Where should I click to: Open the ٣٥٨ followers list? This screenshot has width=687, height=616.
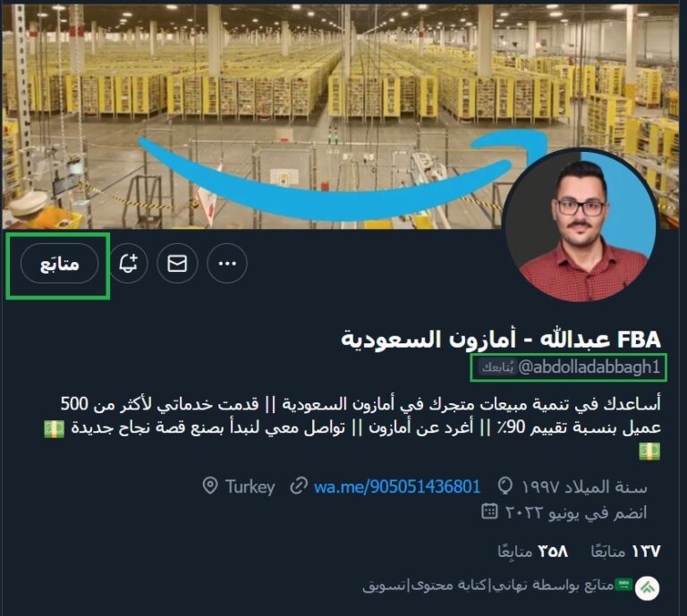pyautogui.click(x=533, y=552)
